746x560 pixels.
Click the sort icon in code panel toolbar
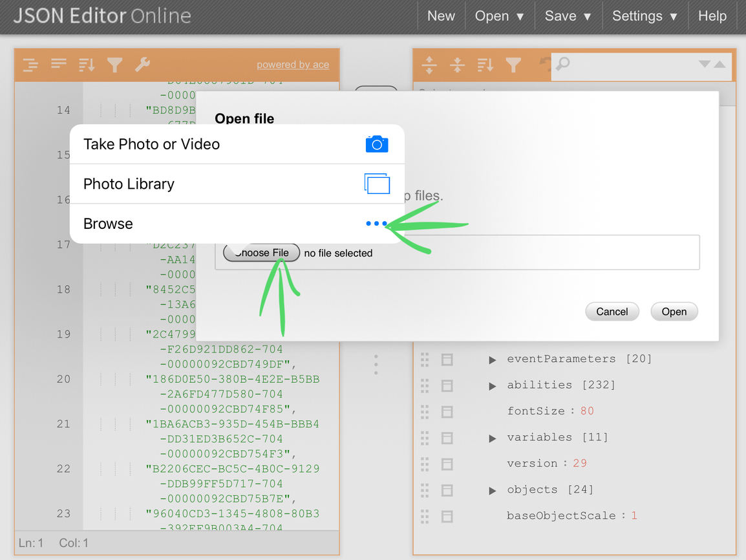click(87, 64)
